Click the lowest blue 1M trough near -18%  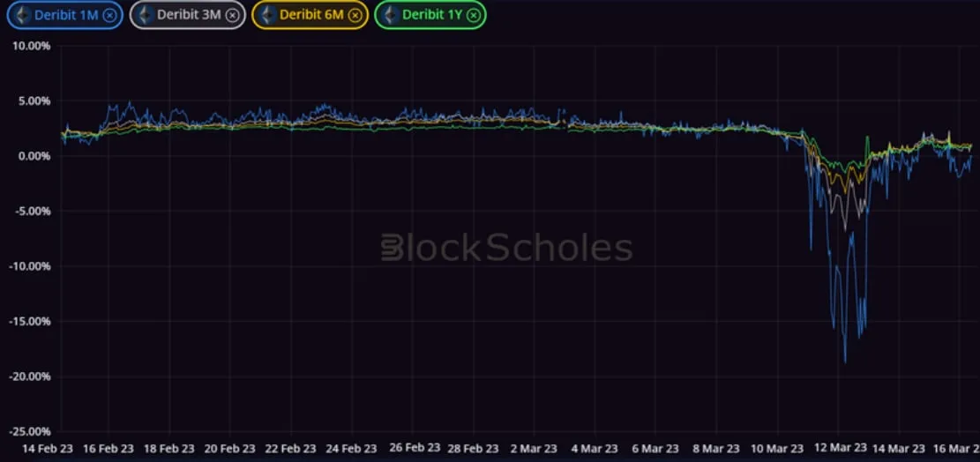coord(846,361)
